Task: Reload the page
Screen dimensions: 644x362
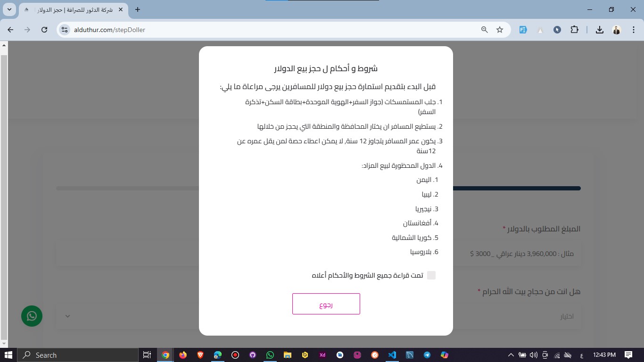Action: (44, 30)
